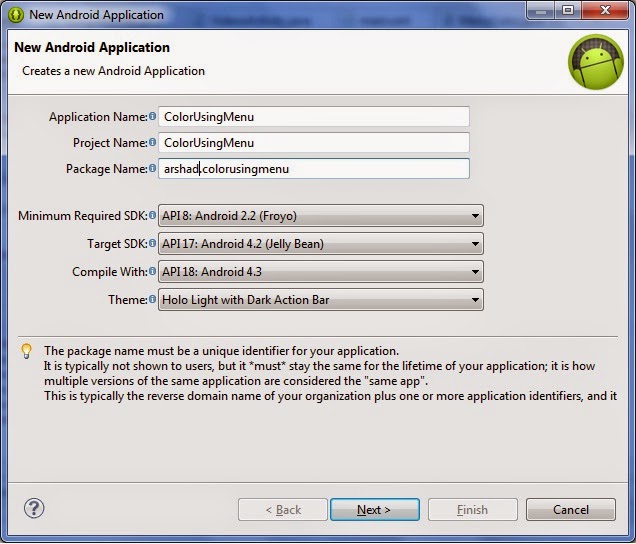Click info icon beside Project Name
The width and height of the screenshot is (636, 544).
153,143
